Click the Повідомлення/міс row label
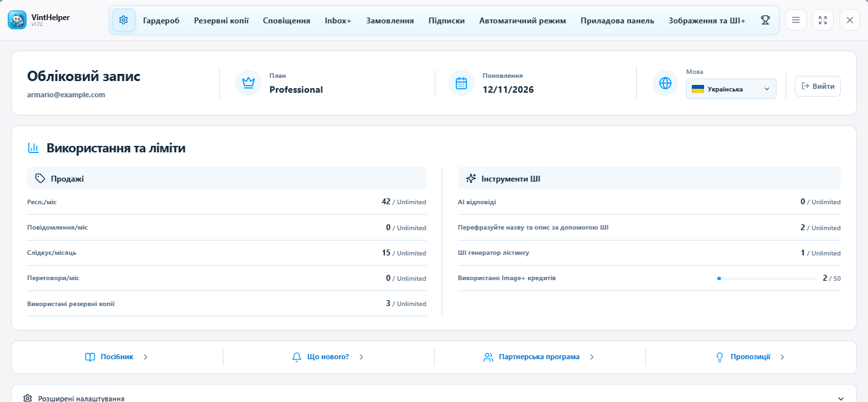 57,228
